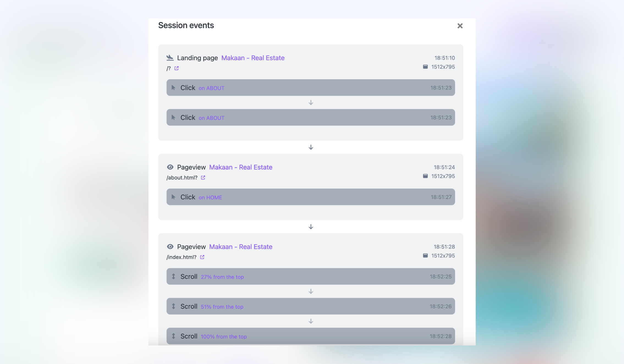Close the Session events dialog
Image resolution: width=624 pixels, height=364 pixels.
[x=460, y=26]
